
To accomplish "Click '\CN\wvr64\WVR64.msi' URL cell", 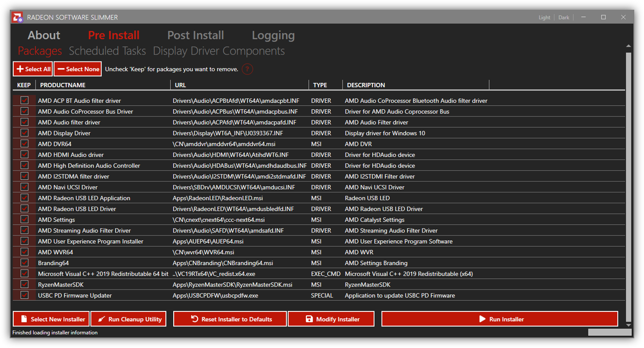I will [x=203, y=252].
